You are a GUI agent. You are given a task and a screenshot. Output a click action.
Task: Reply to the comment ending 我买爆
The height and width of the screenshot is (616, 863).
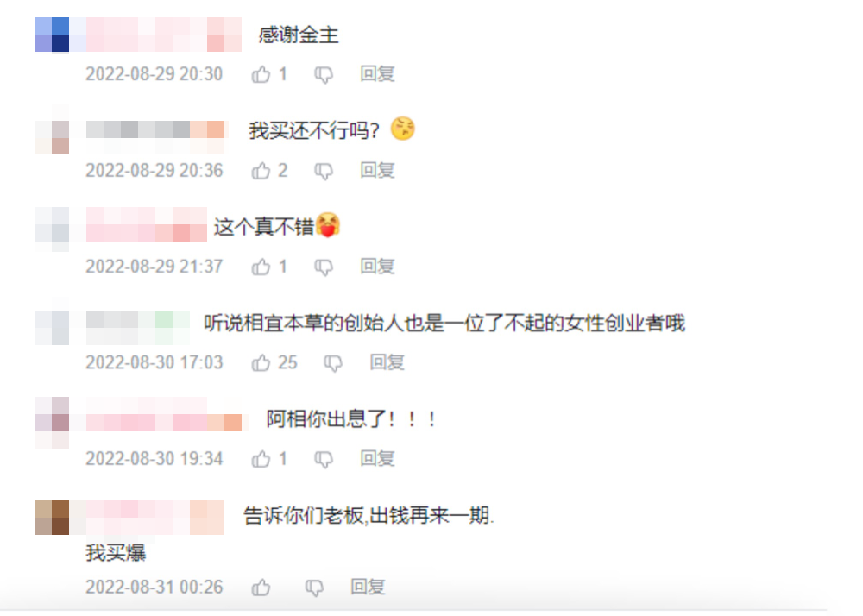click(x=368, y=587)
